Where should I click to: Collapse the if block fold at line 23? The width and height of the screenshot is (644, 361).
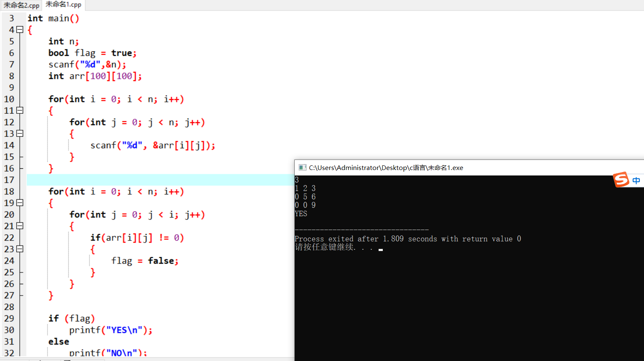click(x=20, y=249)
